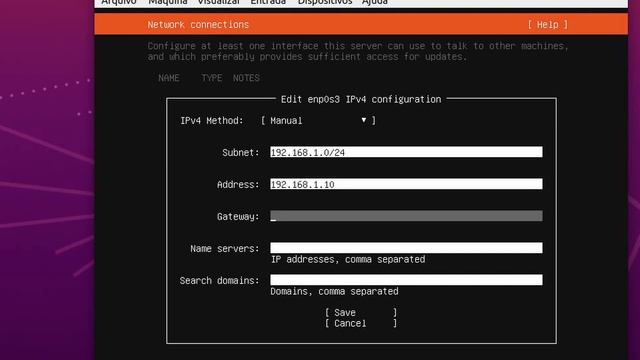Click the Help button in orange header

547,24
